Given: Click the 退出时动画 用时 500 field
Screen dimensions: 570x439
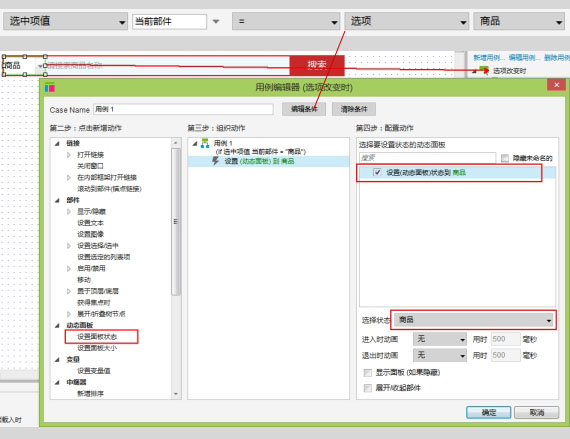Looking at the screenshot, I should (x=506, y=355).
